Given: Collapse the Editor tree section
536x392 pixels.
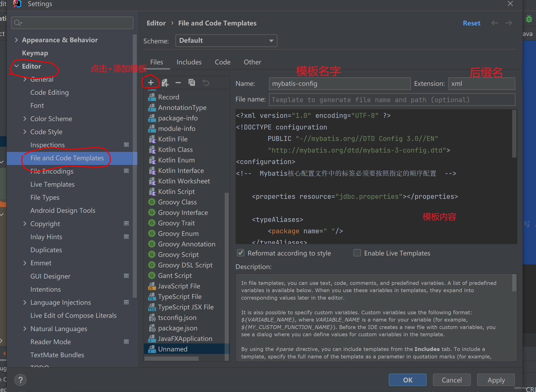Looking at the screenshot, I should pos(17,66).
